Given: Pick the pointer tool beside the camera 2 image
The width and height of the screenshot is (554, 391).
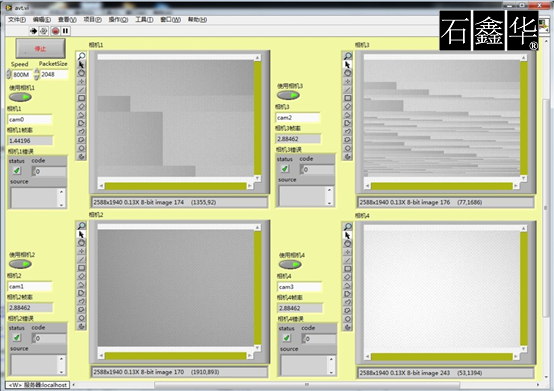Looking at the screenshot, I should pyautogui.click(x=81, y=234).
